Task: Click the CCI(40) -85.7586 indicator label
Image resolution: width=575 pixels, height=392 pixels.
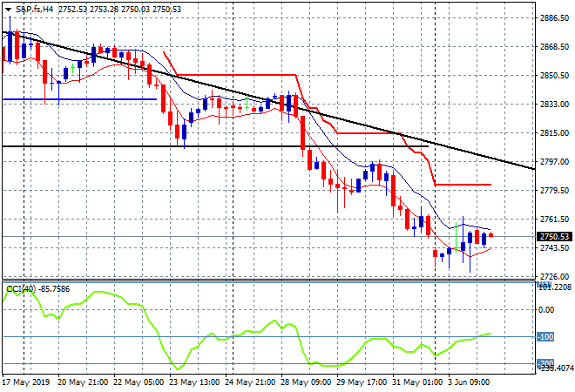Action: click(37, 289)
